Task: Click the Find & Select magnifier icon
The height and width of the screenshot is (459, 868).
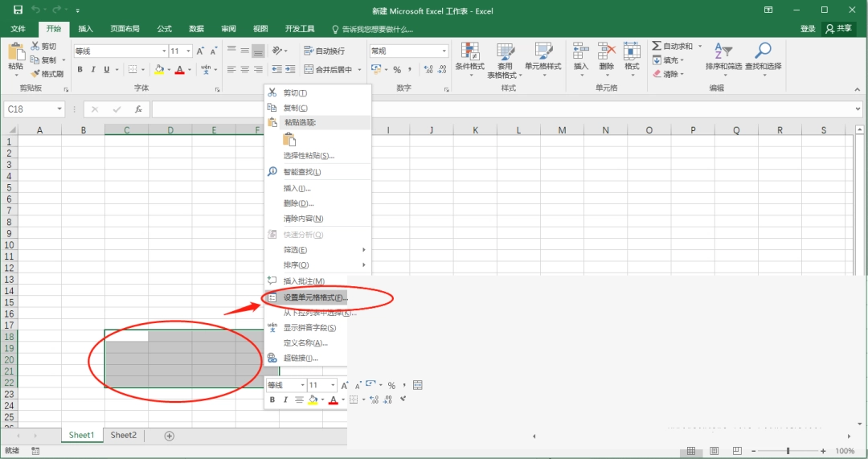Action: click(763, 51)
